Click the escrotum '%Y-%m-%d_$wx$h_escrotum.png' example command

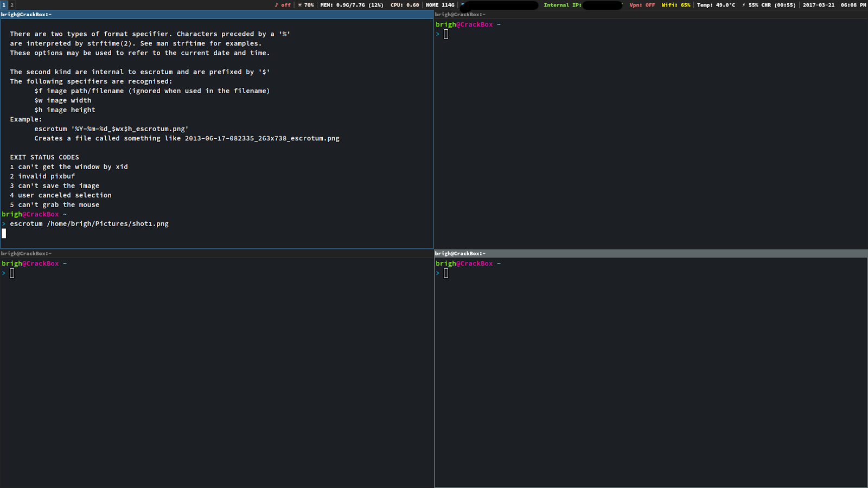pos(111,129)
